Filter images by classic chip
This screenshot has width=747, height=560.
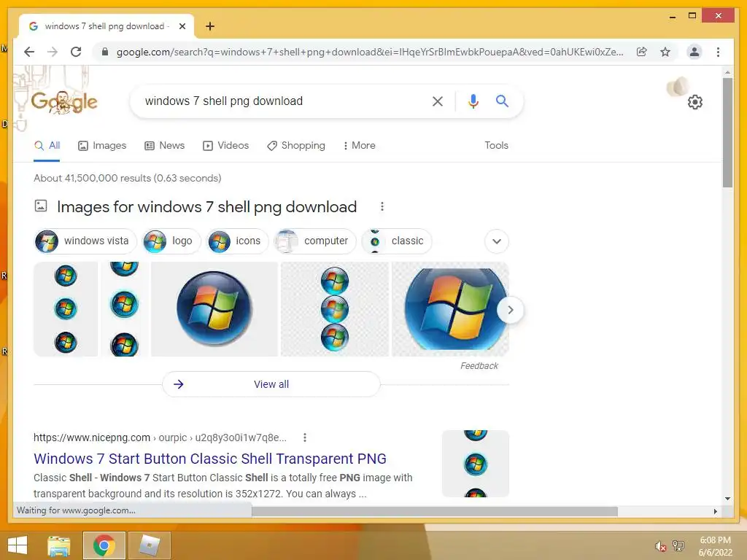[398, 241]
